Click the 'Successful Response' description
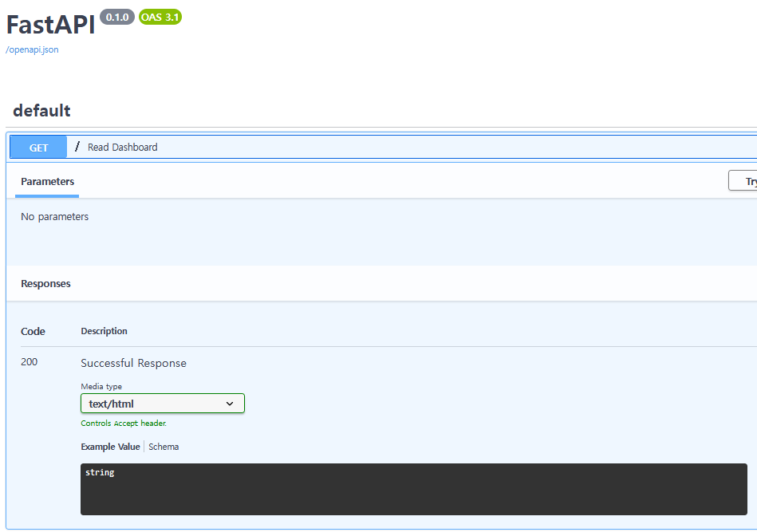Viewport: 757px width, 532px height. [134, 364]
